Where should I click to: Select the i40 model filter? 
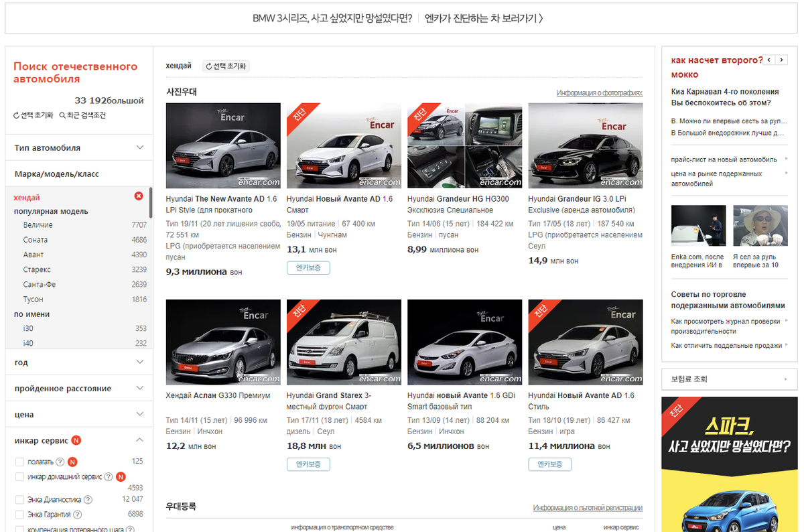pos(27,344)
